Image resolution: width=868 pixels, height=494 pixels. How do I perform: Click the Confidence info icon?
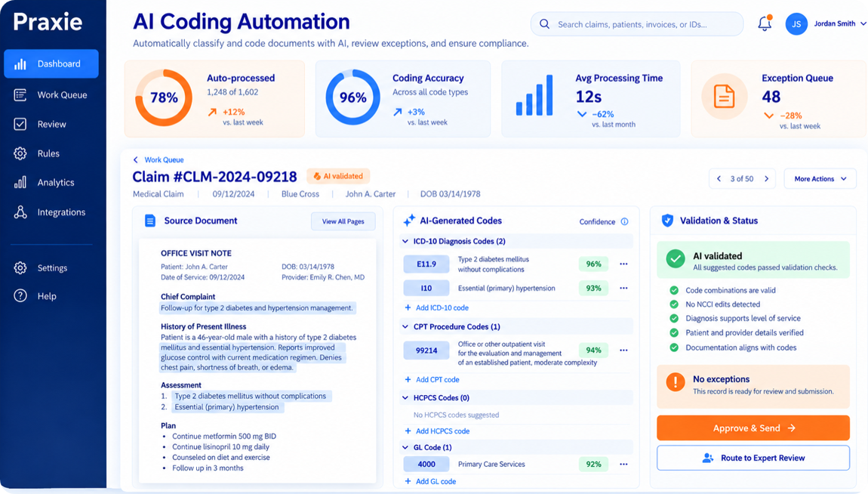624,221
